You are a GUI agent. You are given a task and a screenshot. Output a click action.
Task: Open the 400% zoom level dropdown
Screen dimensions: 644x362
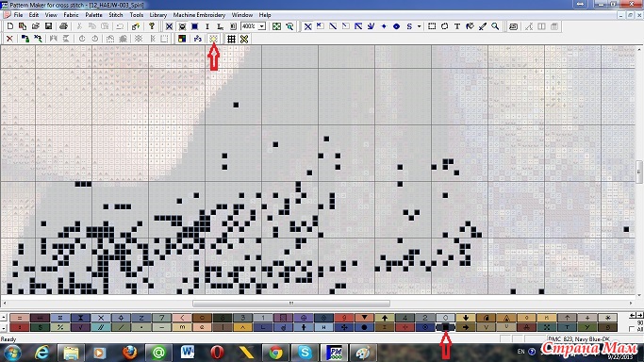tap(261, 26)
